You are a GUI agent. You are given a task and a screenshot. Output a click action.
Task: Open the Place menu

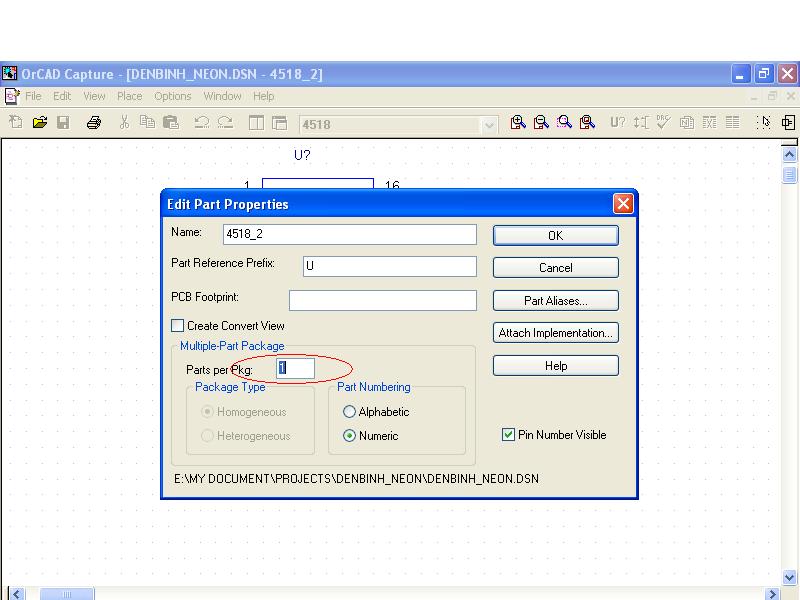coord(130,96)
